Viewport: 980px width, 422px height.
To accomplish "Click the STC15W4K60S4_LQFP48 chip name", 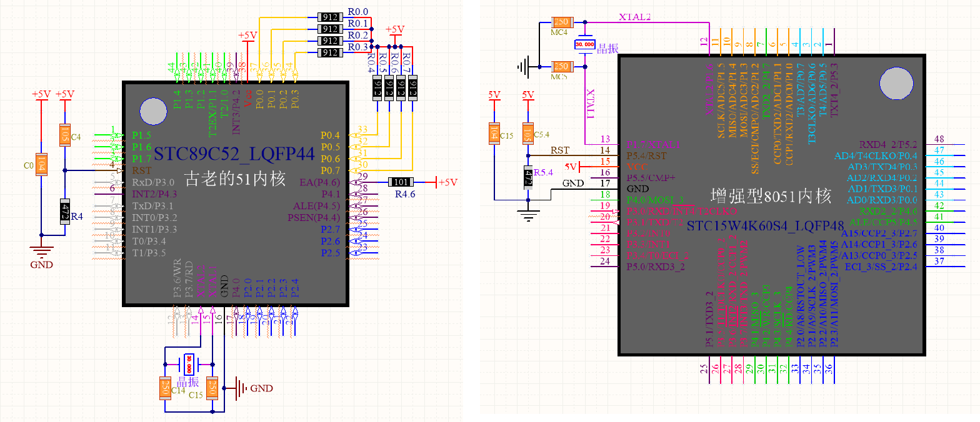I will [x=766, y=225].
